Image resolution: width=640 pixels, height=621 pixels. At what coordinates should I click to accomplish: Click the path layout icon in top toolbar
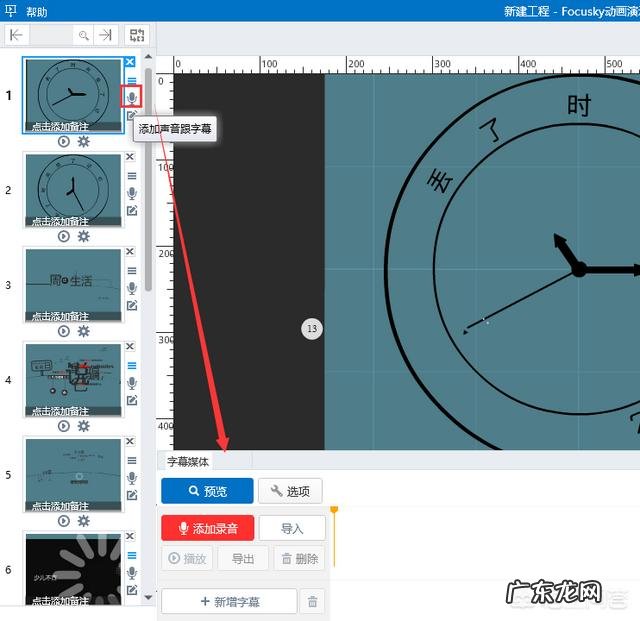click(x=136, y=35)
